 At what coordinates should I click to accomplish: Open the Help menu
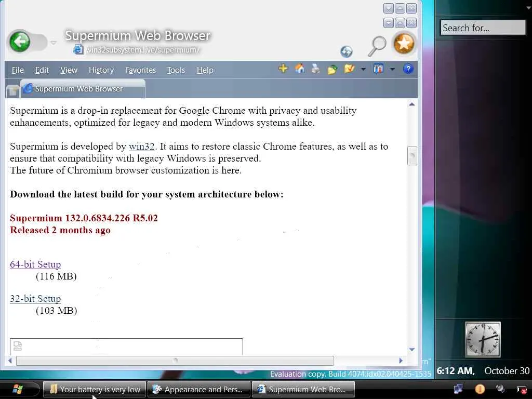point(205,70)
